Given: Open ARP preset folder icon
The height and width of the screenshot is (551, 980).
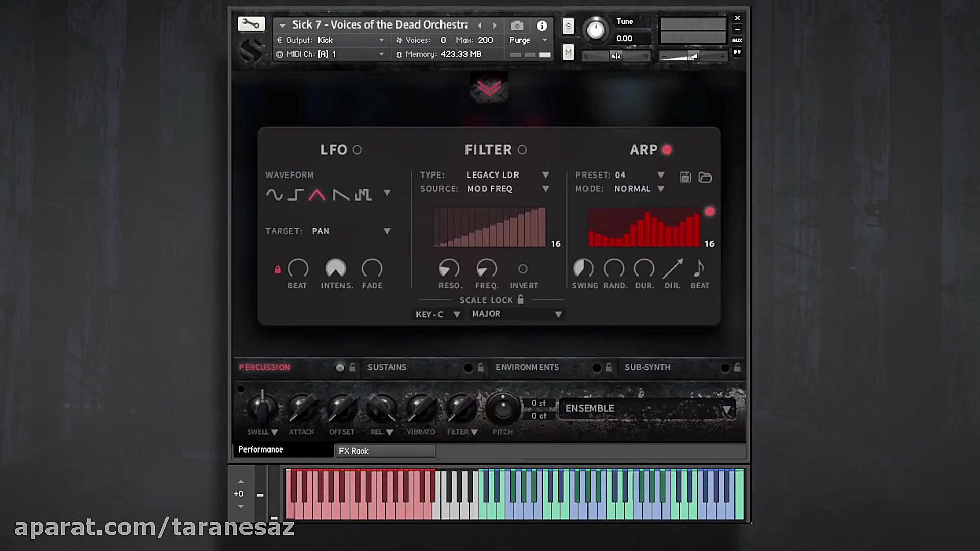Looking at the screenshot, I should 705,177.
